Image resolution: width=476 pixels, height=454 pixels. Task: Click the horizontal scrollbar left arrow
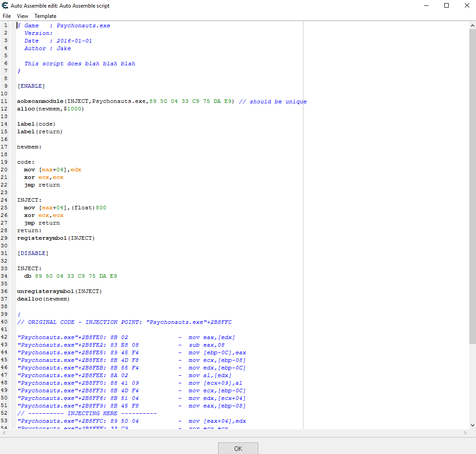tap(4, 433)
